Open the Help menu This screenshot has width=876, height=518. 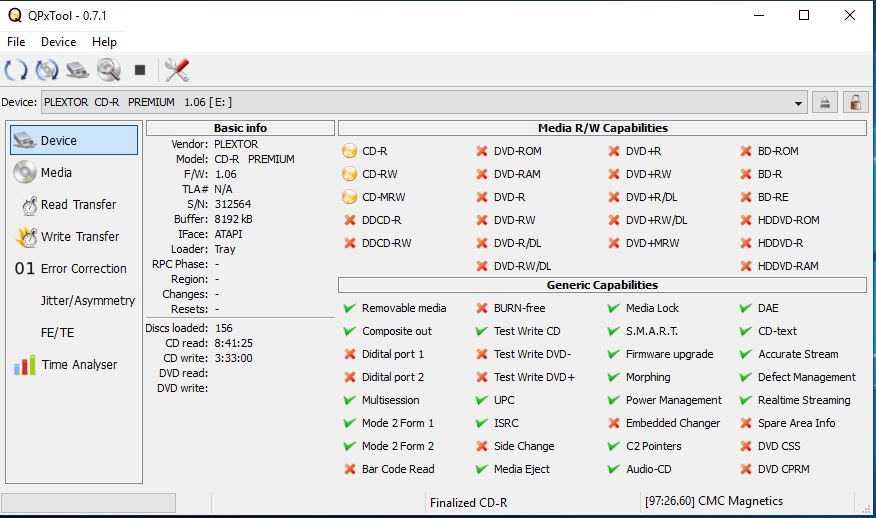tap(104, 41)
